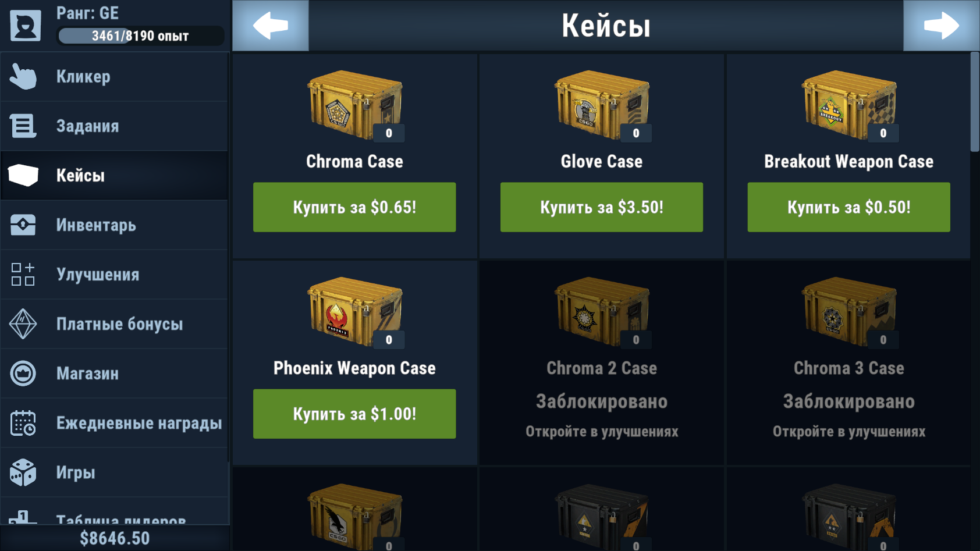Viewport: 980px width, 551px height.
Task: Buy Phoenix Weapon Case for $1.00
Action: 354,414
